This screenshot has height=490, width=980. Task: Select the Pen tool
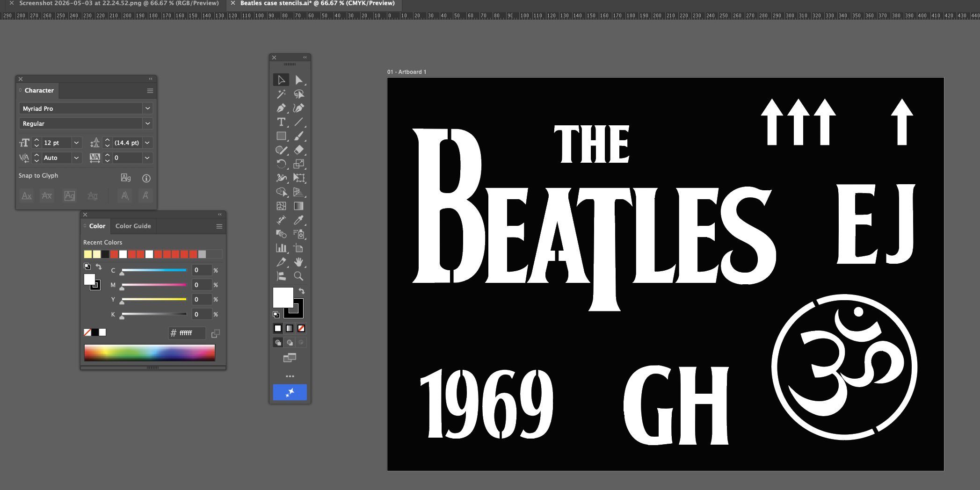click(281, 108)
